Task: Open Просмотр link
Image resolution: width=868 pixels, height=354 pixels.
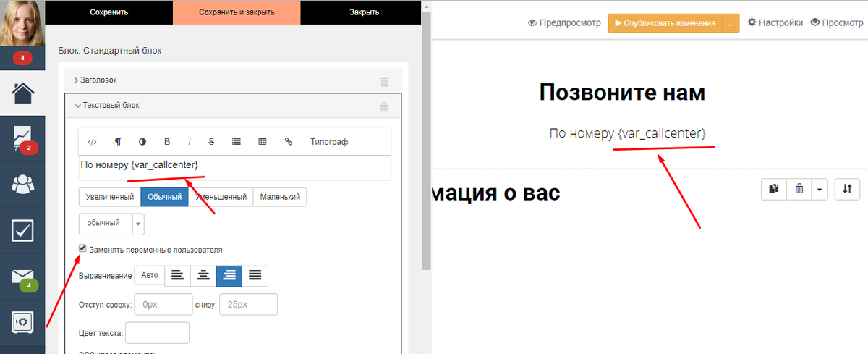Action: [837, 23]
